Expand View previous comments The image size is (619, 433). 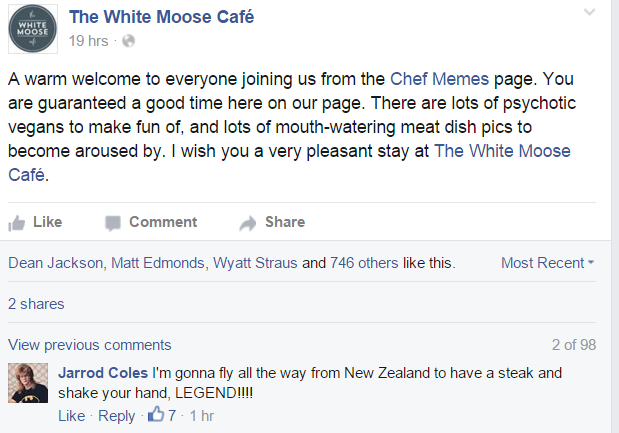(90, 345)
